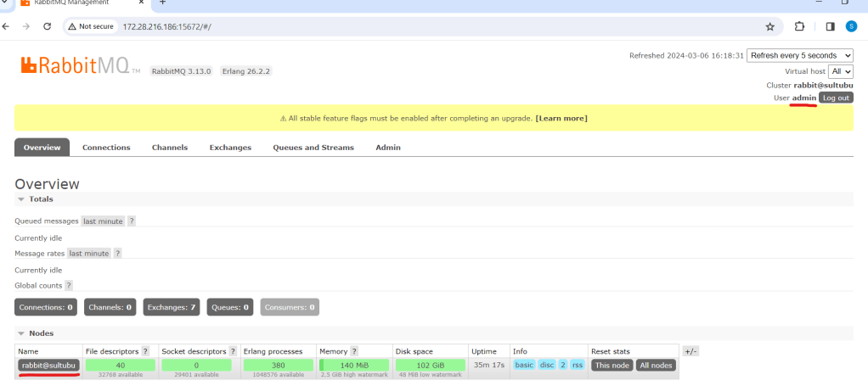The height and width of the screenshot is (386, 868).
Task: Click the help icon beside File descriptors
Action: coord(145,351)
